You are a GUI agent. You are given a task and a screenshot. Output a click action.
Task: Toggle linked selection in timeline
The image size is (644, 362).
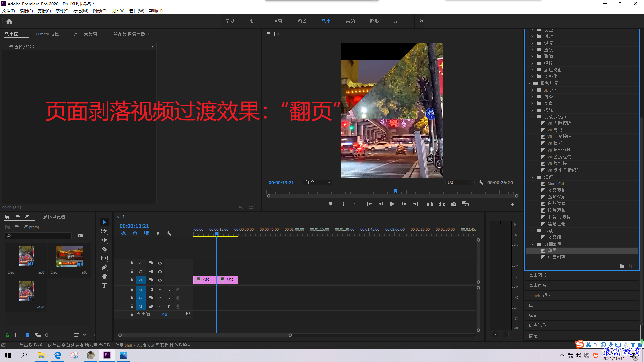[146, 233]
